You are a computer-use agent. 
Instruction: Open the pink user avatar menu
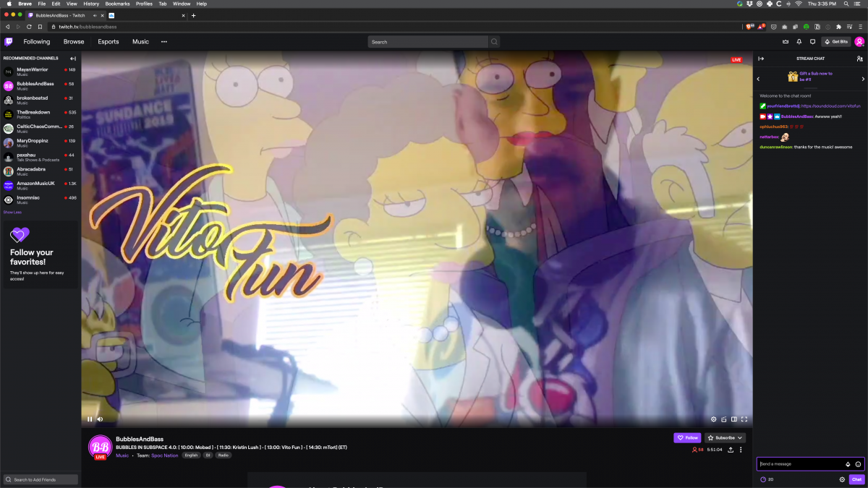point(859,41)
